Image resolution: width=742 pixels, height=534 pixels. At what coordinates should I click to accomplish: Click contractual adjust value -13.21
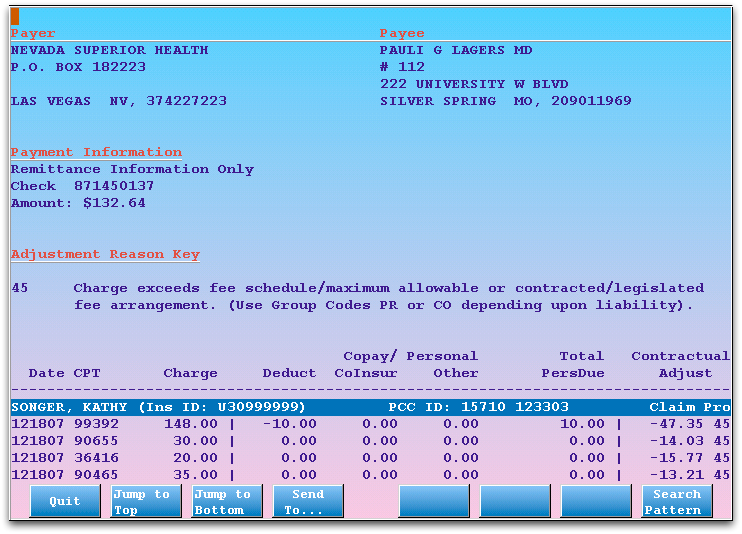pyautogui.click(x=677, y=475)
